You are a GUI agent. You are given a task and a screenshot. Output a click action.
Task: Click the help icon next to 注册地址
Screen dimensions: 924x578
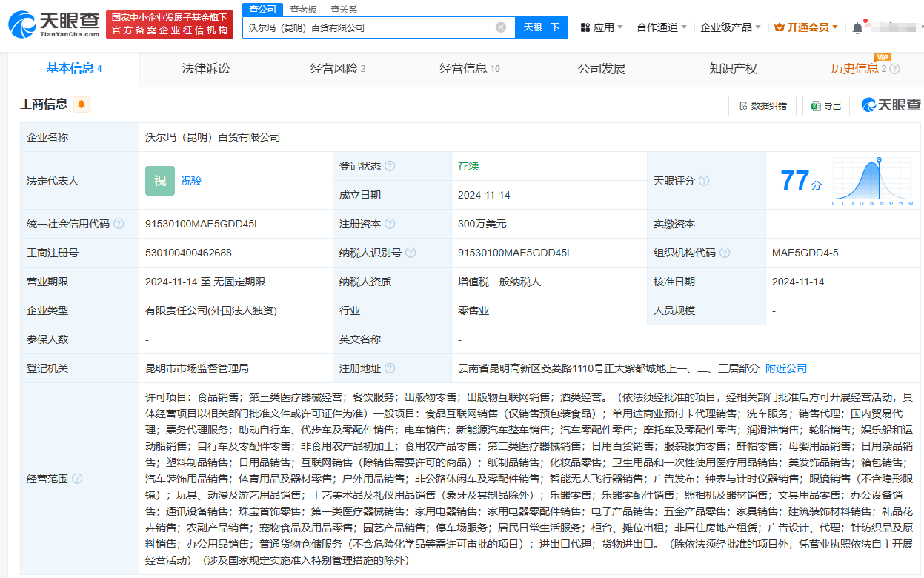click(x=390, y=368)
